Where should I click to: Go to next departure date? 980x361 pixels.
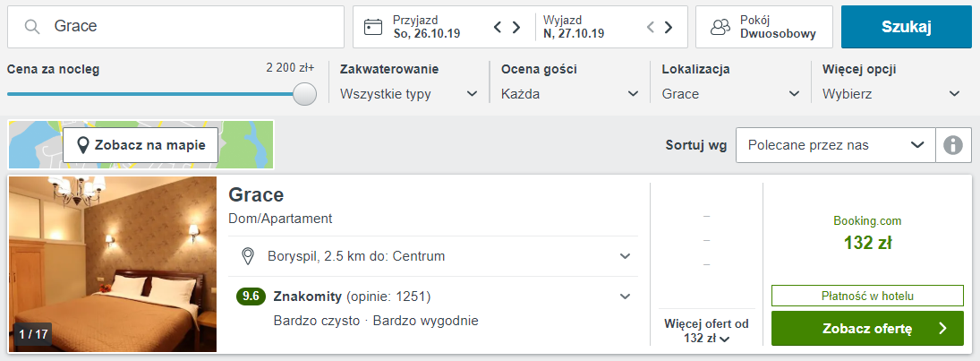pyautogui.click(x=669, y=27)
